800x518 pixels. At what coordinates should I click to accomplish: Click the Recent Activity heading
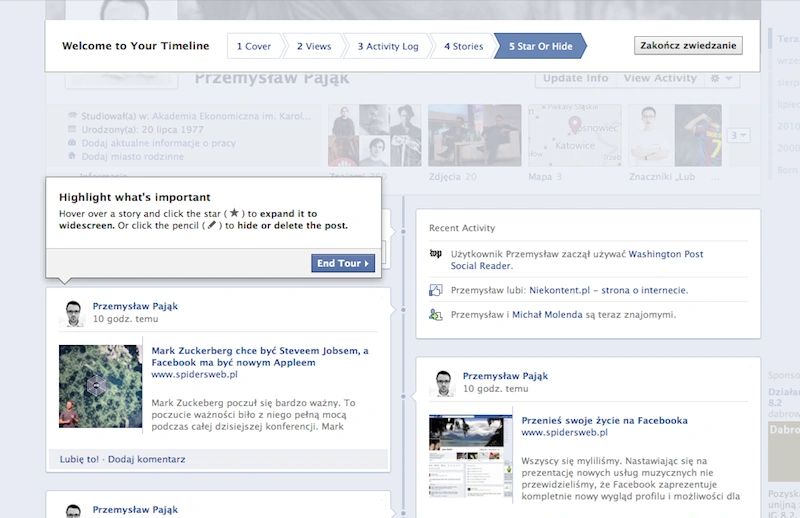(x=462, y=228)
